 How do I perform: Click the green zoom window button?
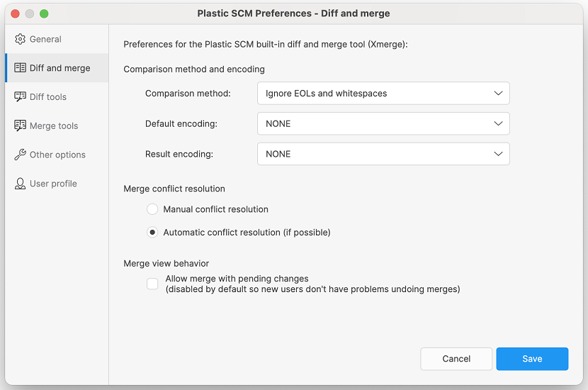44,13
